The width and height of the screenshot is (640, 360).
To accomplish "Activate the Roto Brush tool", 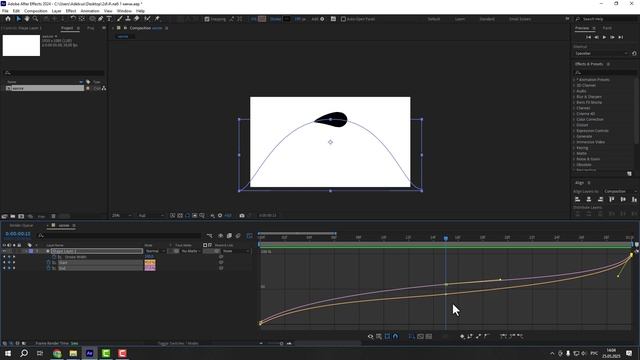I will click(x=147, y=19).
